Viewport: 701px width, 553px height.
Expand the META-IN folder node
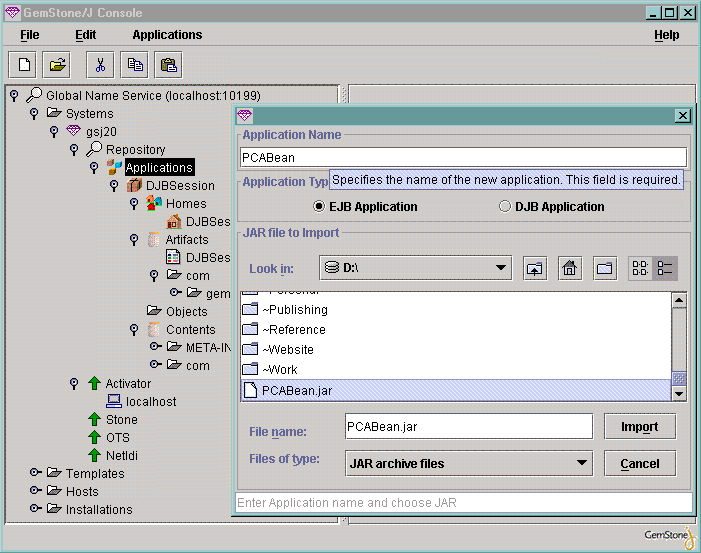pyautogui.click(x=155, y=346)
